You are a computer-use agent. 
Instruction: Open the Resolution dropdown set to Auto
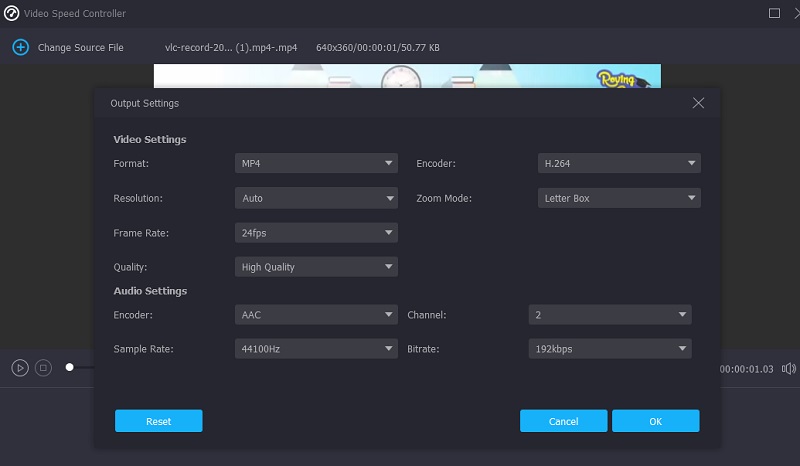[x=316, y=198]
